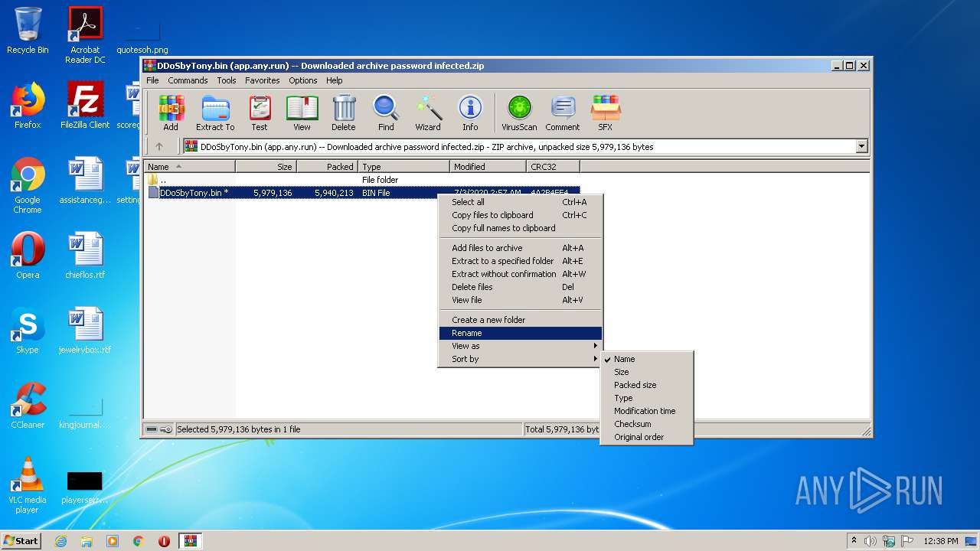Sort by Size in submenu
980x551 pixels.
coord(647,372)
